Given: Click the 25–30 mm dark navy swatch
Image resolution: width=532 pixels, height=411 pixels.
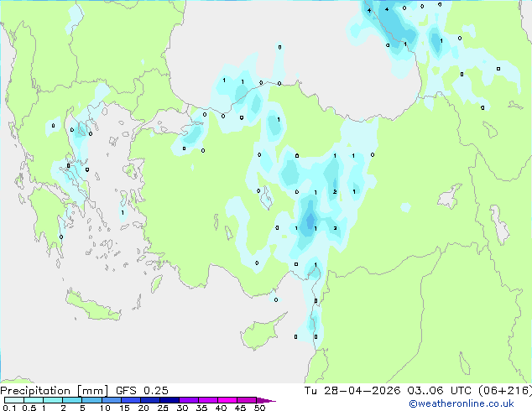Looking at the screenshot, I should click(169, 400).
